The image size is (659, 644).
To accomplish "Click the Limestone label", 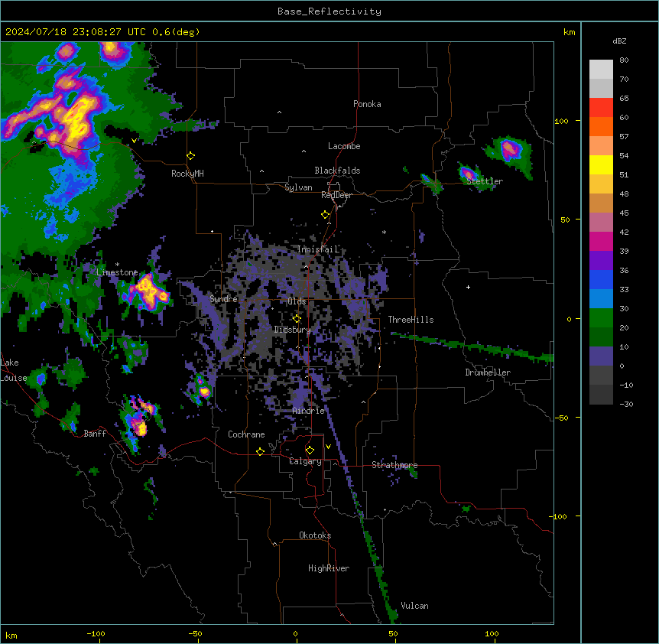I will tap(117, 272).
